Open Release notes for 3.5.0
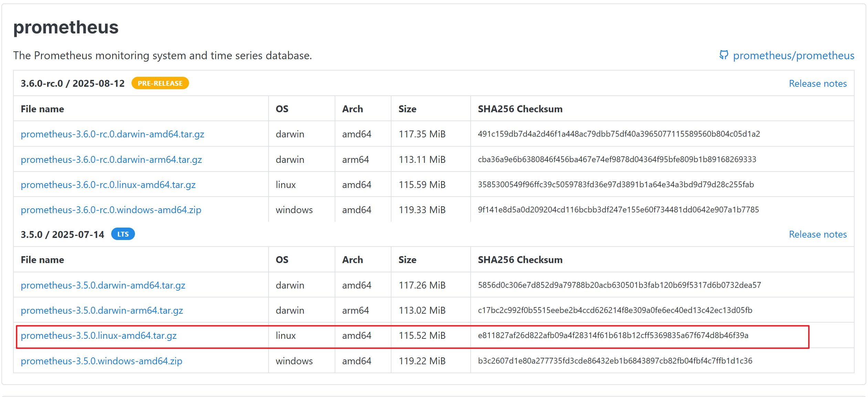 pyautogui.click(x=818, y=234)
